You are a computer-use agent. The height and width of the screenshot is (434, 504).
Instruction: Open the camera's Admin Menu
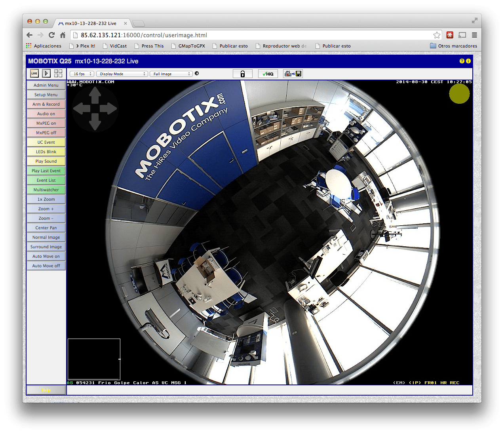pyautogui.click(x=46, y=85)
